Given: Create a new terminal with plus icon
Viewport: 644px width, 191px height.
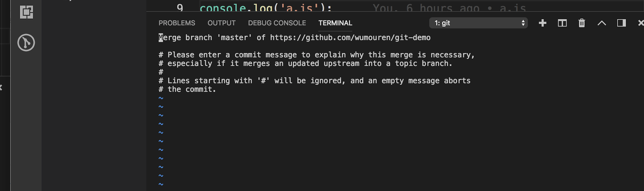Looking at the screenshot, I should coord(542,23).
